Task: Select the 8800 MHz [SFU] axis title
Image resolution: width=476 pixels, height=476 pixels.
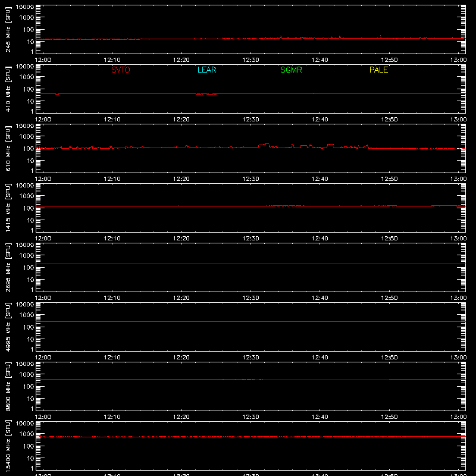Action: (x=8, y=386)
